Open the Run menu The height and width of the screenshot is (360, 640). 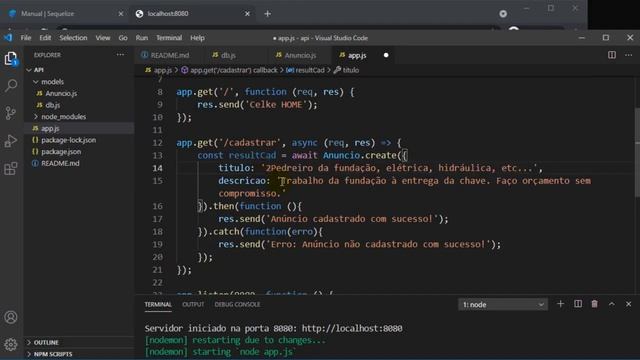(142, 38)
